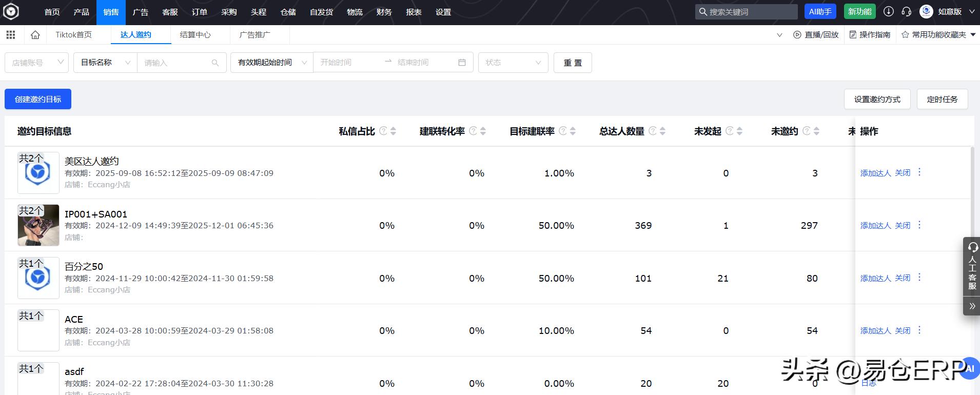Click the 新功能 button
Image resolution: width=980 pixels, height=395 pixels.
859,12
